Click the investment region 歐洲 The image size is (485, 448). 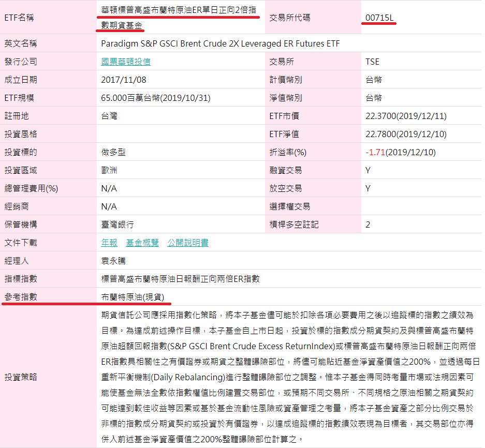click(109, 170)
